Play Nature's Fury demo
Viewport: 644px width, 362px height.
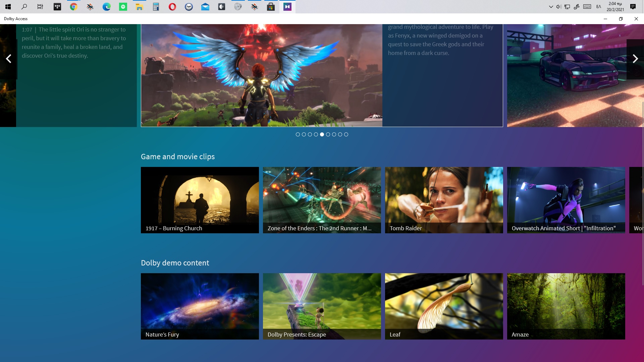200,306
